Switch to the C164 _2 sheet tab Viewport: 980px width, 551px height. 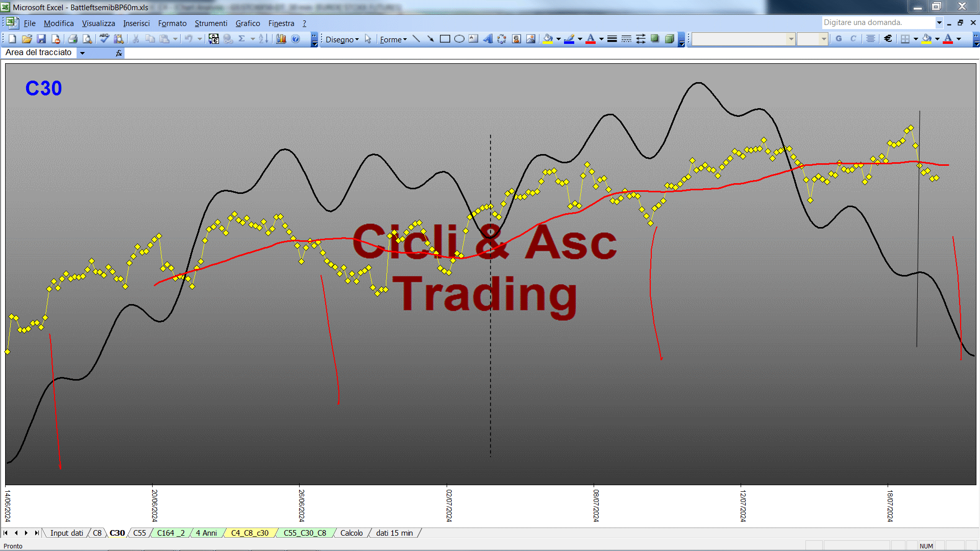coord(170,533)
